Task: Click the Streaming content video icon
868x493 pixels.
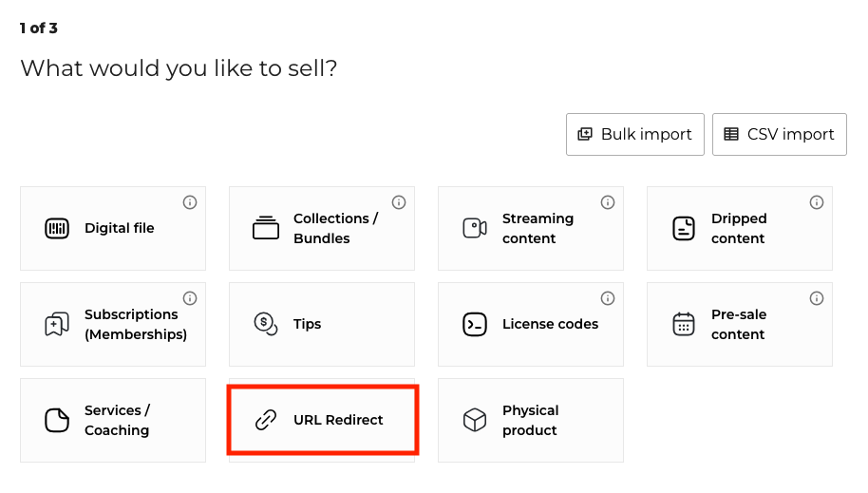Action: click(475, 228)
